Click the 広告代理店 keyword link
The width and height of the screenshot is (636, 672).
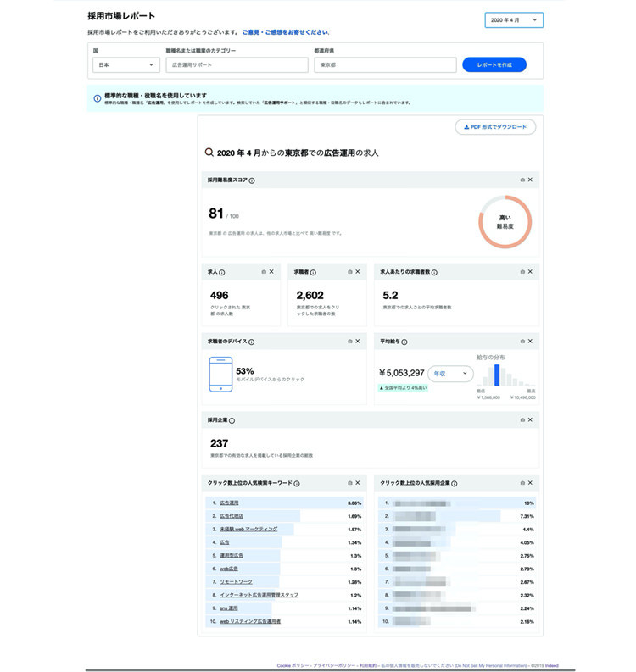click(232, 515)
